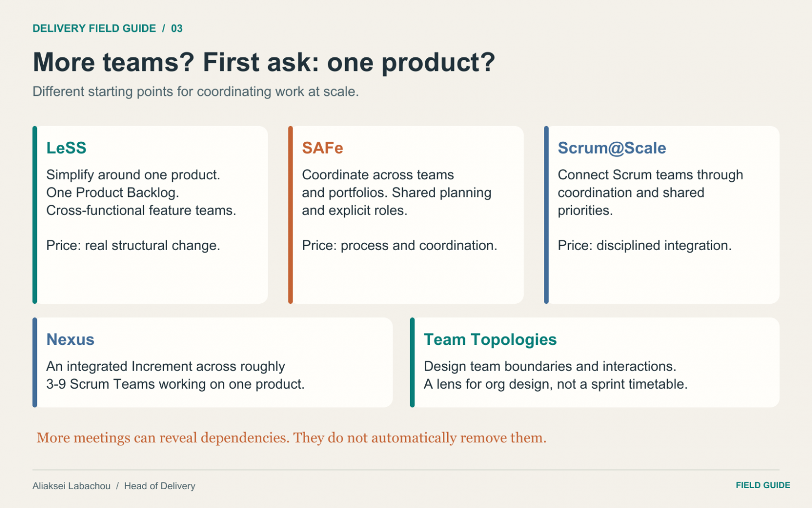Click author name Aliaksei Labachou
Image resolution: width=812 pixels, height=508 pixels.
coord(71,486)
